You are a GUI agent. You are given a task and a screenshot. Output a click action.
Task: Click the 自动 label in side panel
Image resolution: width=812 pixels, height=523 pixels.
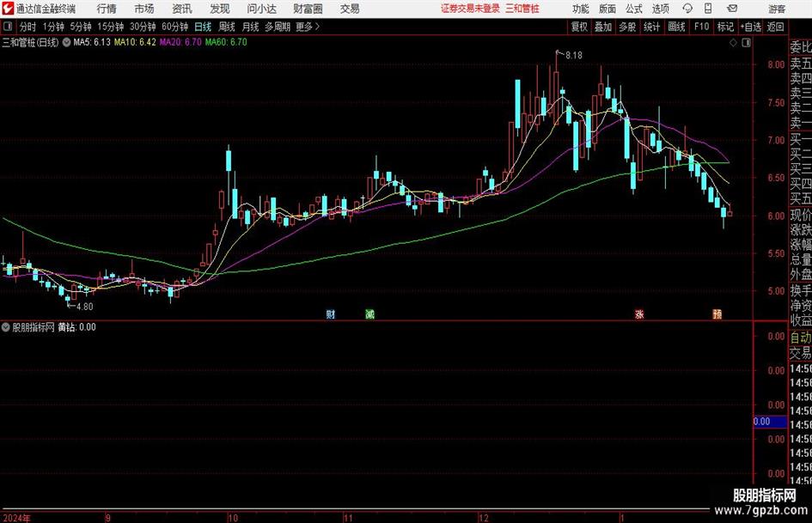(801, 338)
